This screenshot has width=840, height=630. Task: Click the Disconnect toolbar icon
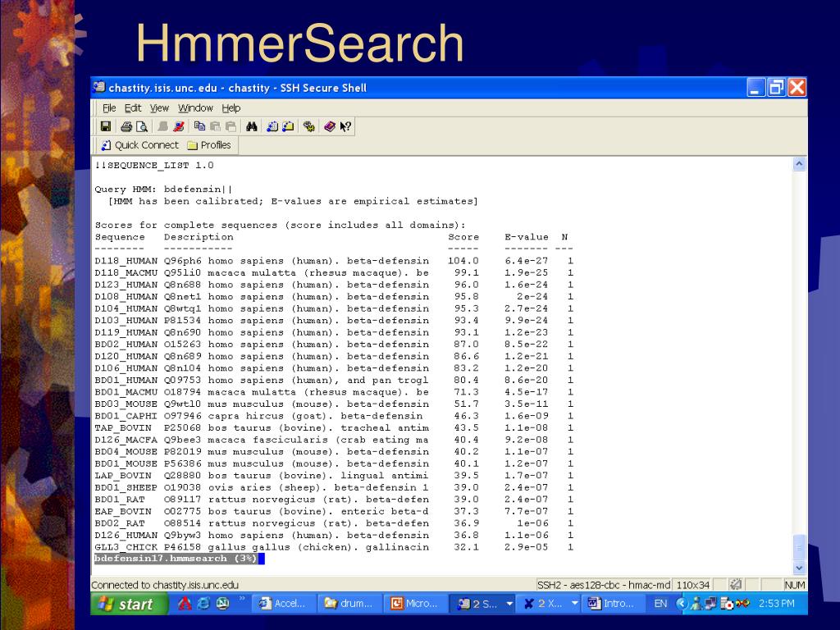tap(179, 126)
